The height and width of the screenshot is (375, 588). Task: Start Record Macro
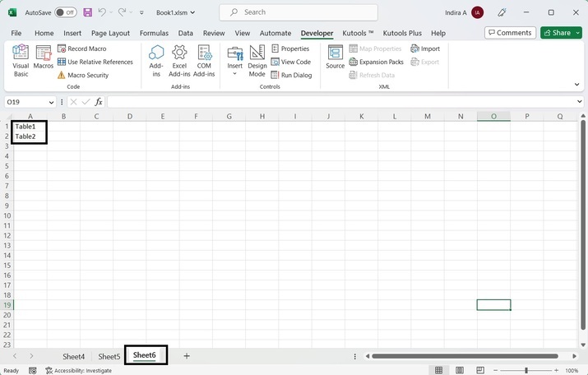[82, 49]
